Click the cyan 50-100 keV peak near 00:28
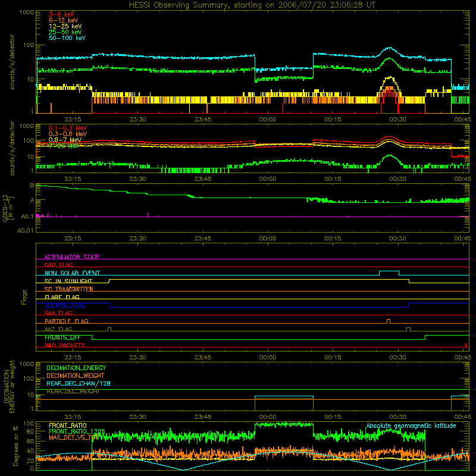 [390, 48]
